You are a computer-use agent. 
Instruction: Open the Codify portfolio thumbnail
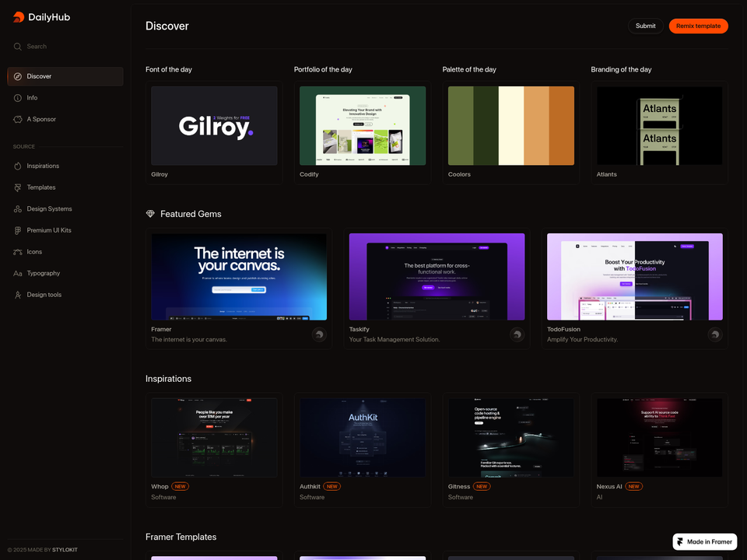(363, 126)
